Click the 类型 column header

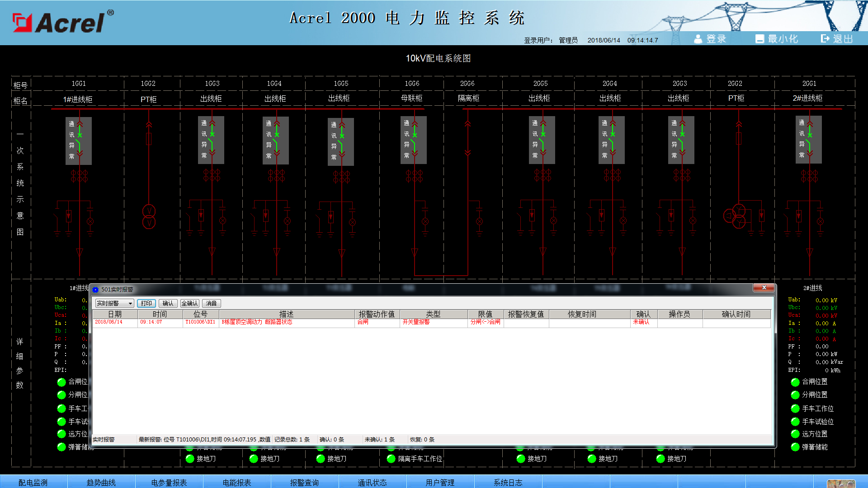coord(433,314)
